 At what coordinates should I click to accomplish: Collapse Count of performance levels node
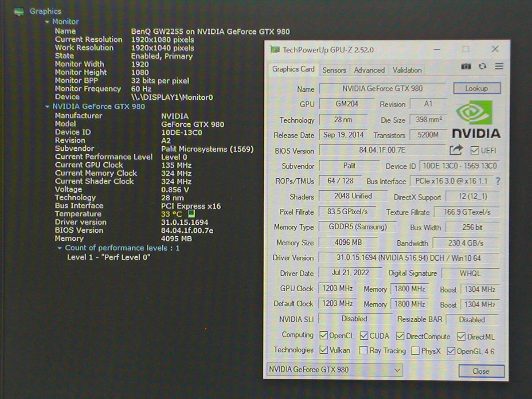[x=60, y=248]
